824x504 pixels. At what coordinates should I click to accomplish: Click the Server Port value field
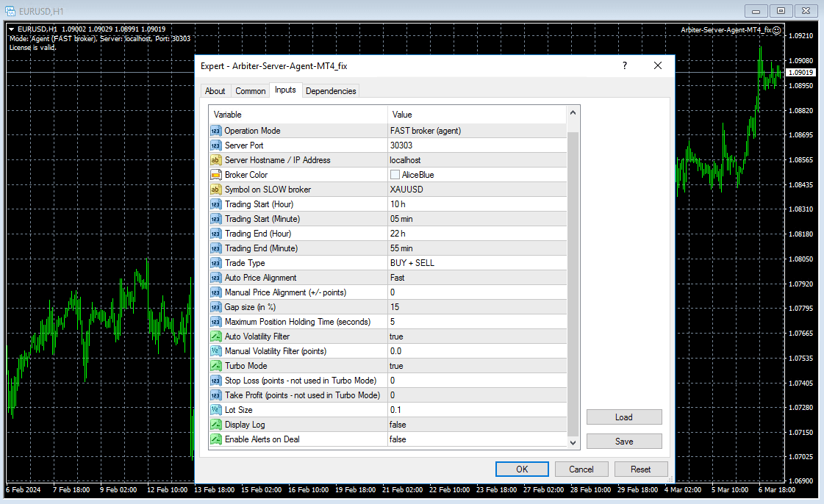(476, 145)
